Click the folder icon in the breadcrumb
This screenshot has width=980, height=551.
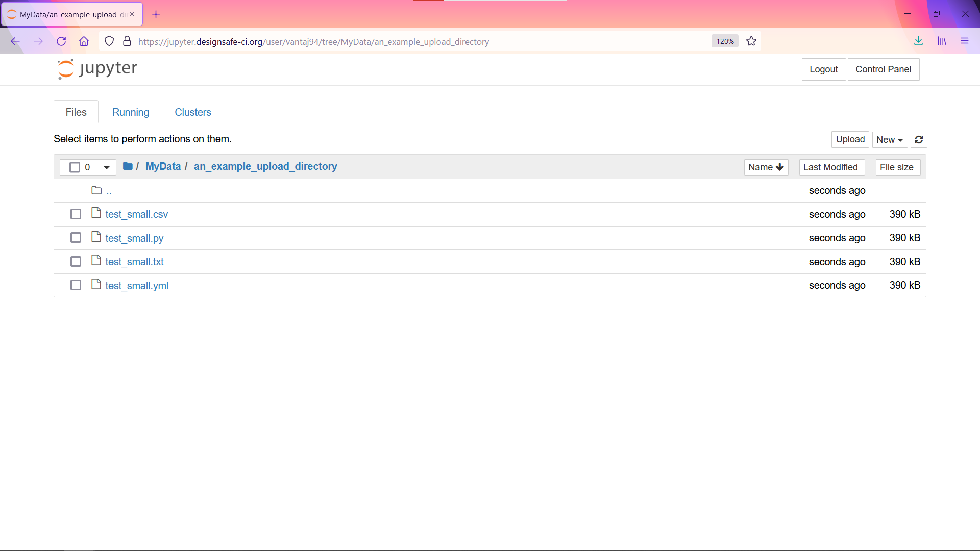tap(127, 166)
